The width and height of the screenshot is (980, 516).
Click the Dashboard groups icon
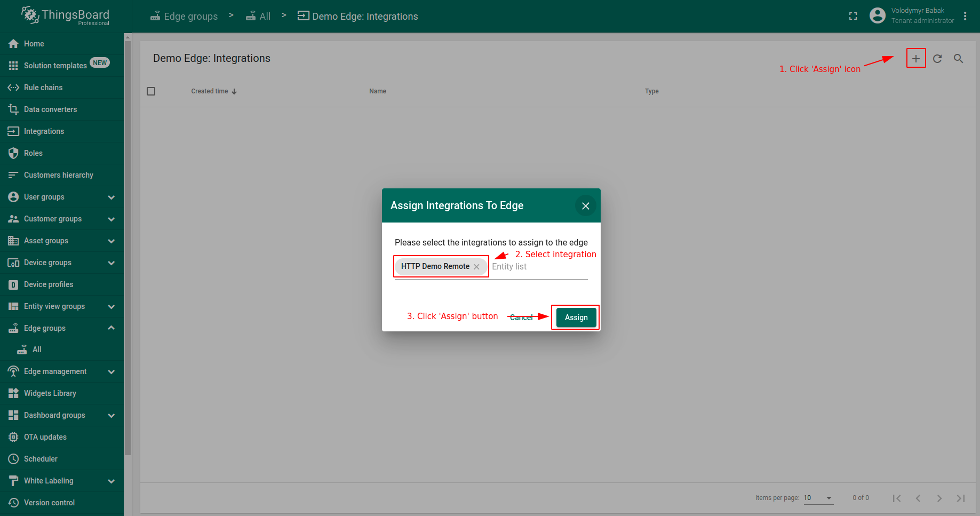13,415
